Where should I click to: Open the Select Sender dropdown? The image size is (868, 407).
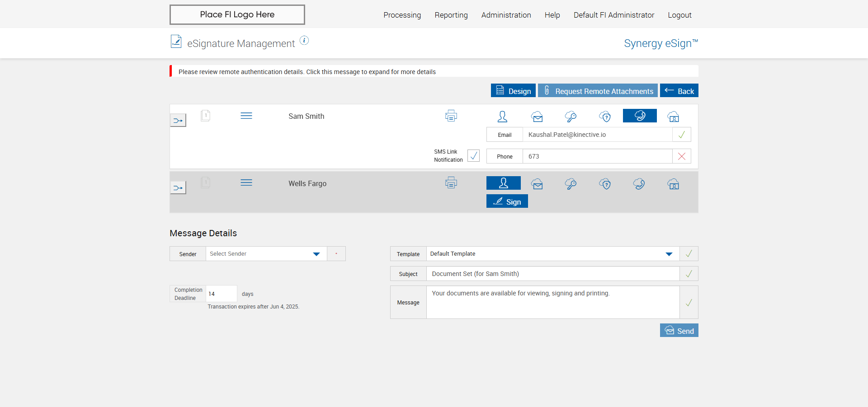pyautogui.click(x=266, y=254)
